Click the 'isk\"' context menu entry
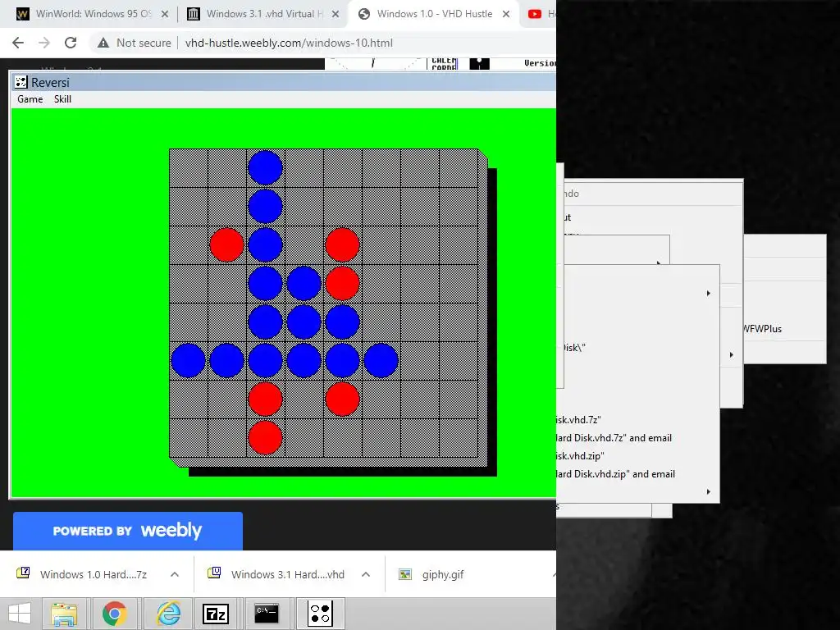840x630 pixels. point(573,348)
